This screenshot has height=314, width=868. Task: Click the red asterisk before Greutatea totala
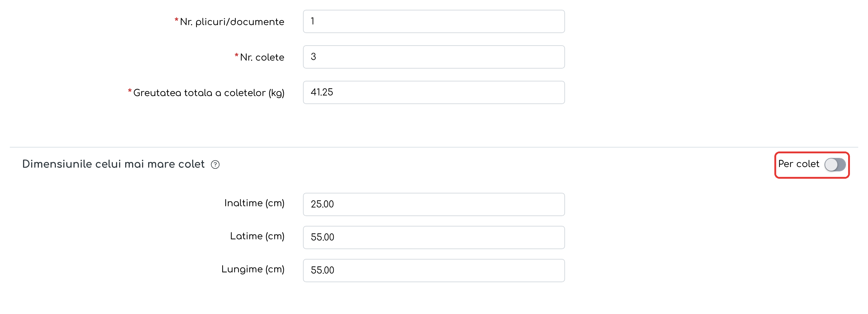(129, 91)
